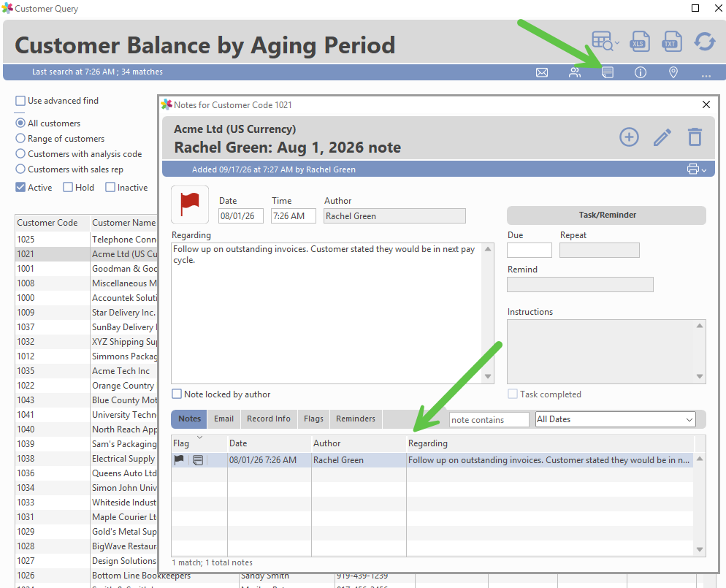Switch to the Notes tab
This screenshot has width=726, height=588.
click(x=189, y=419)
